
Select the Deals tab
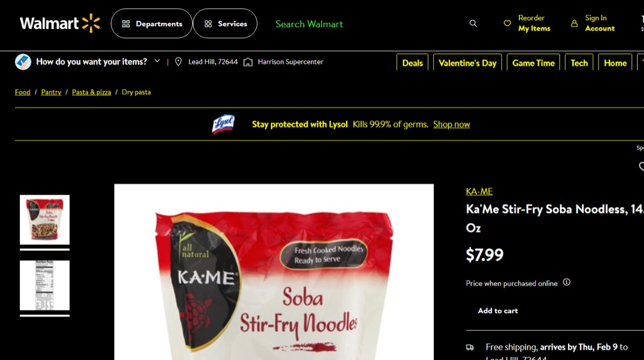coord(412,63)
